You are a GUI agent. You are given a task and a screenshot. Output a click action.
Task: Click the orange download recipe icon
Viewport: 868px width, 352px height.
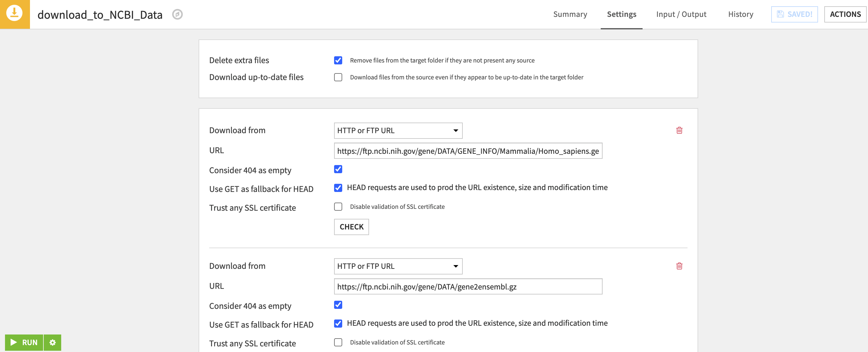tap(14, 14)
